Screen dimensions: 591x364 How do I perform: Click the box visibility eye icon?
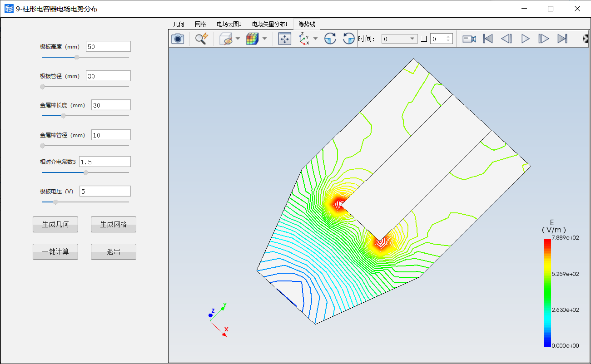(x=226, y=39)
